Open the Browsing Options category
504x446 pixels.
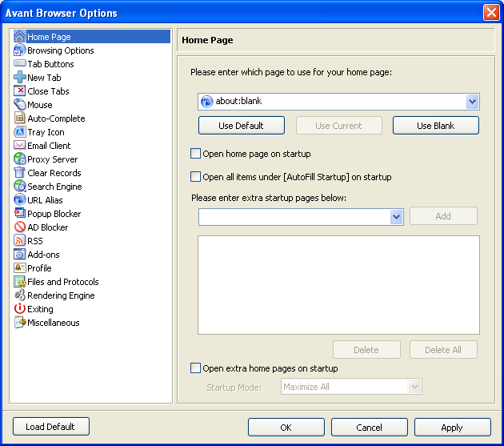[x=61, y=50]
